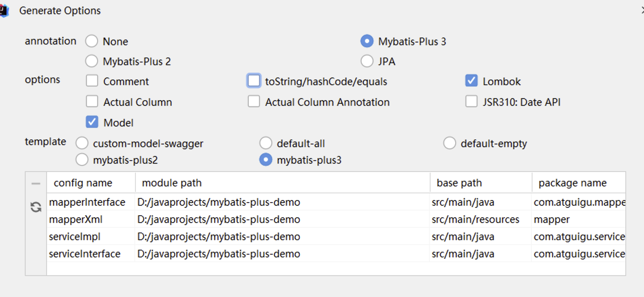Select the Mybatis-Plus 2 annotation option
644x297 pixels.
[x=91, y=61]
